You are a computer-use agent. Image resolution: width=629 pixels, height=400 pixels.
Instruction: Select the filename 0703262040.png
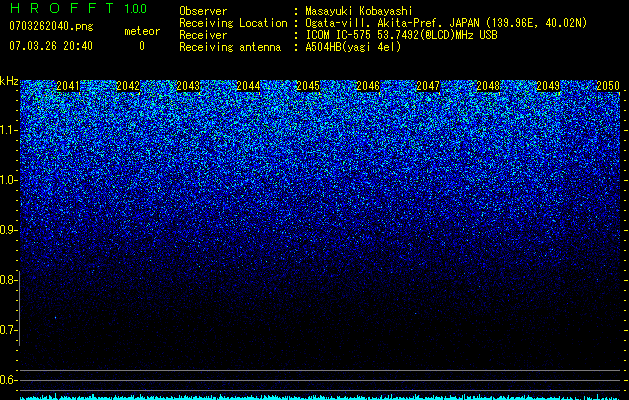(x=51, y=26)
